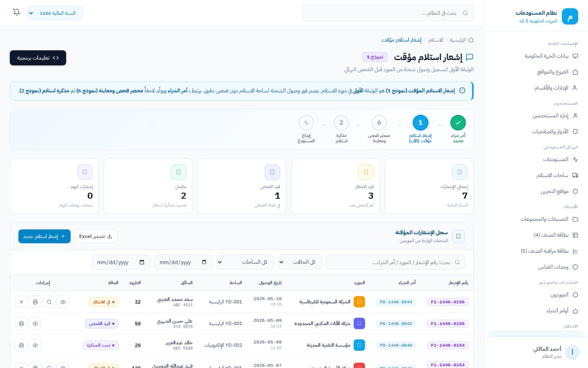This screenshot has height=368, width=588.
Task: Cancel notice F1-1446-0156 with X icon
Action: 21,302
